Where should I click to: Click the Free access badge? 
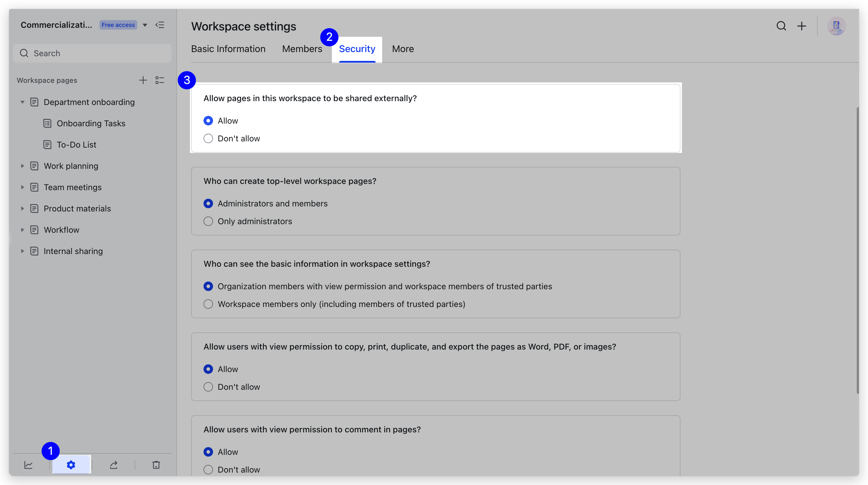point(118,25)
